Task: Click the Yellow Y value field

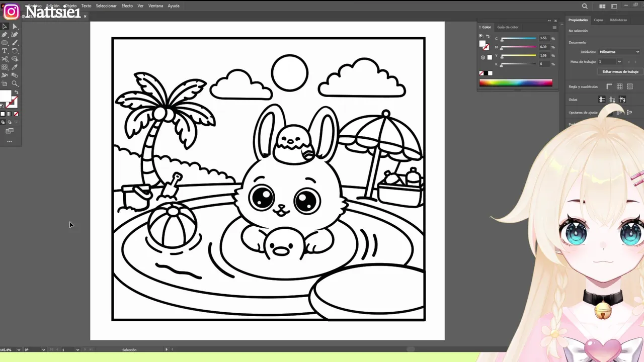Action: 543,55
